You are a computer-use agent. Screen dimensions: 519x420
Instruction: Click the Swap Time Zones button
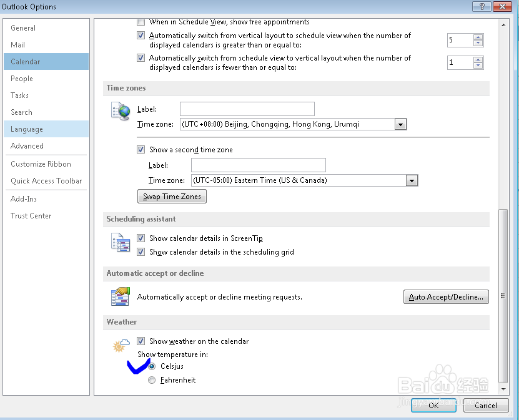point(172,197)
